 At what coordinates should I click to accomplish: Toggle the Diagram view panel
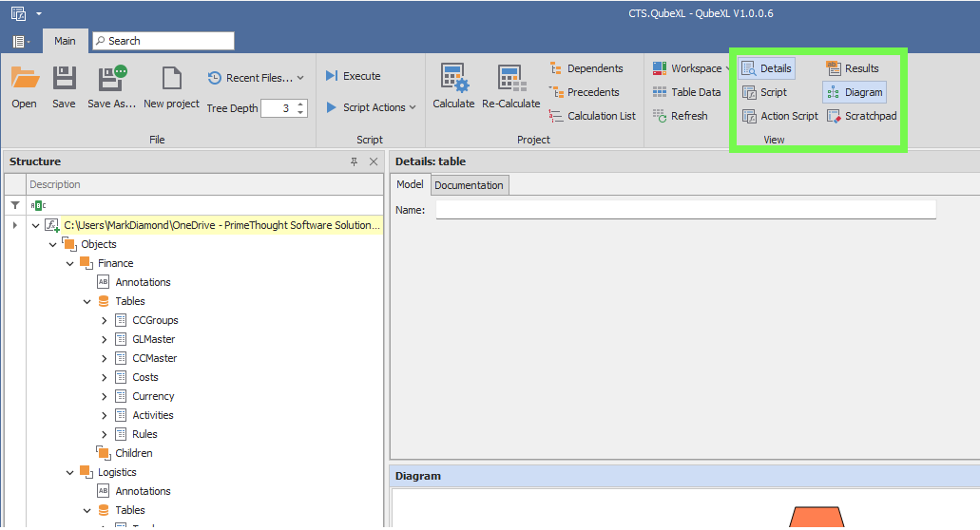855,92
